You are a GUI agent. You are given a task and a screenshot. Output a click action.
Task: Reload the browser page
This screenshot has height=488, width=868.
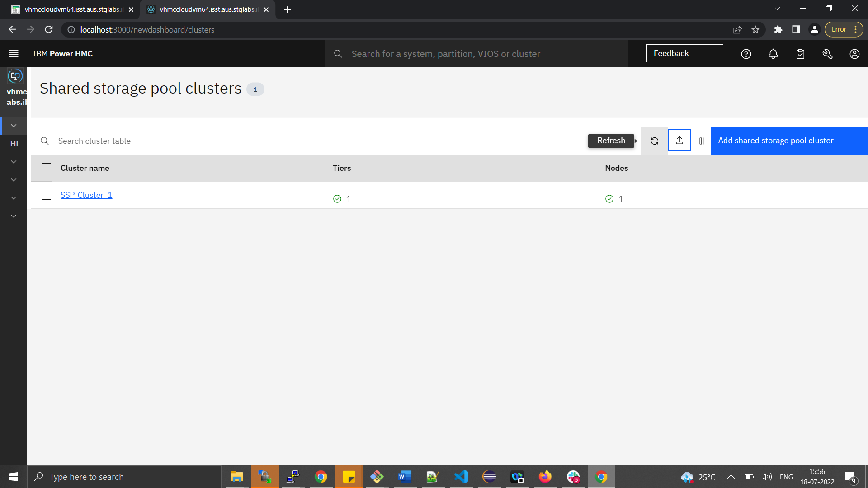point(49,29)
